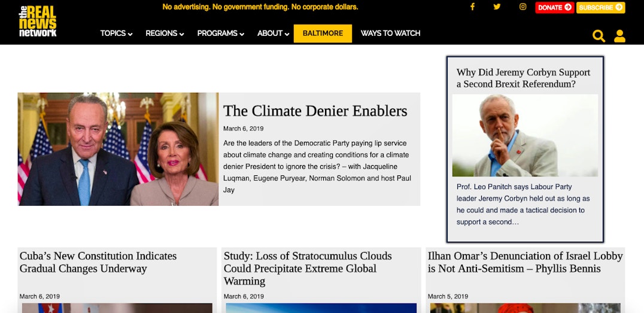Read the Jeremy Corbyn Brexit Referendum article

(x=523, y=78)
